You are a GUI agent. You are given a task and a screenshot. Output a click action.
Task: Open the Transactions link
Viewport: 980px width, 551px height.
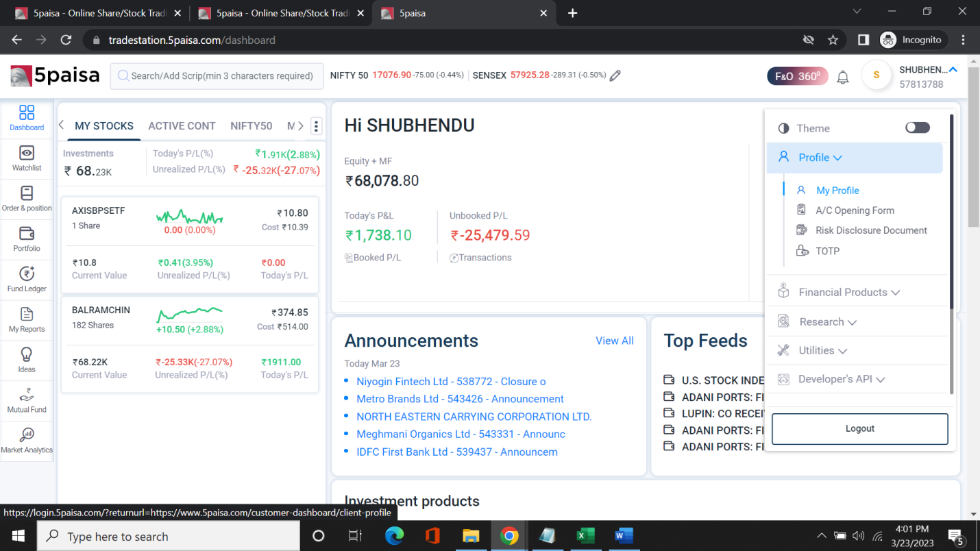click(x=480, y=258)
